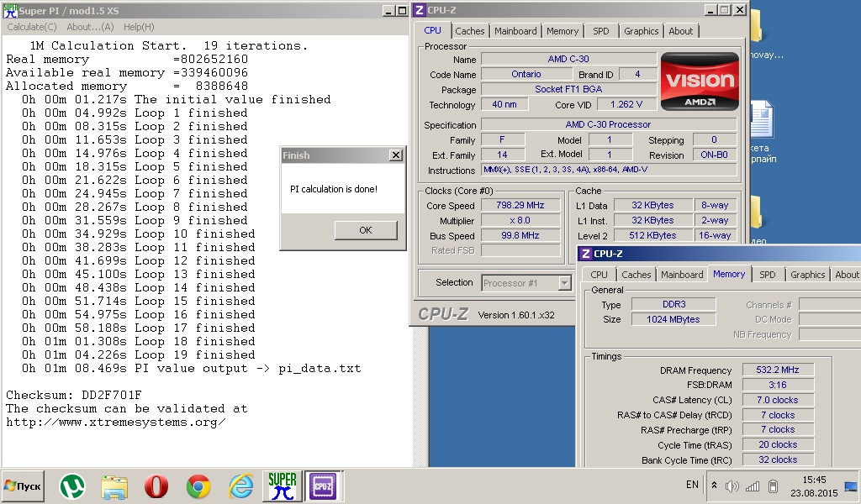The height and width of the screenshot is (504, 861).
Task: Switch to Mainboard tab in top CPU-Z
Action: (x=515, y=31)
